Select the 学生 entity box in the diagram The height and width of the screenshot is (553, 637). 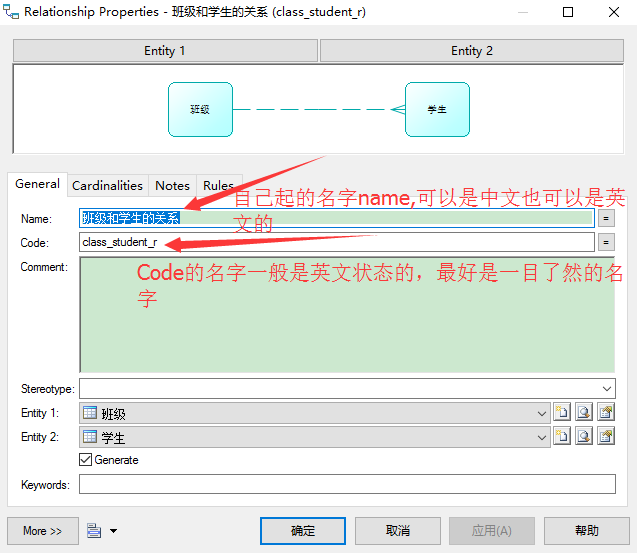pos(438,110)
